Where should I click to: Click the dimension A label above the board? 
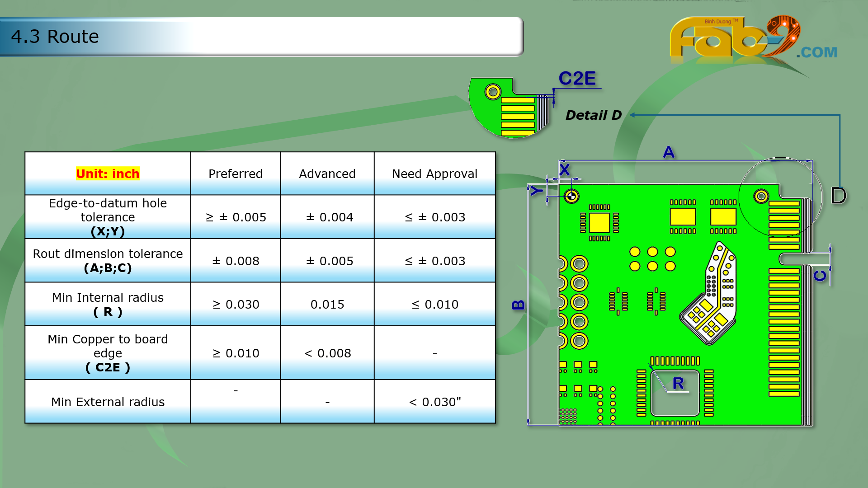tap(669, 152)
